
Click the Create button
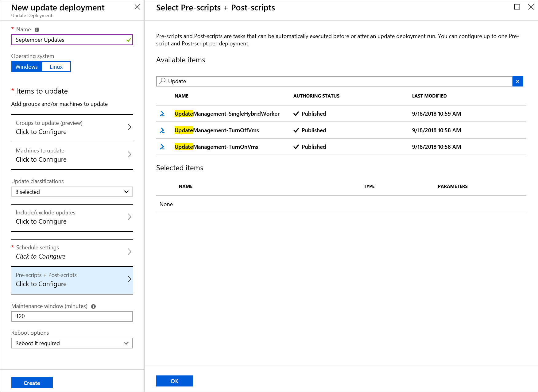click(x=32, y=383)
